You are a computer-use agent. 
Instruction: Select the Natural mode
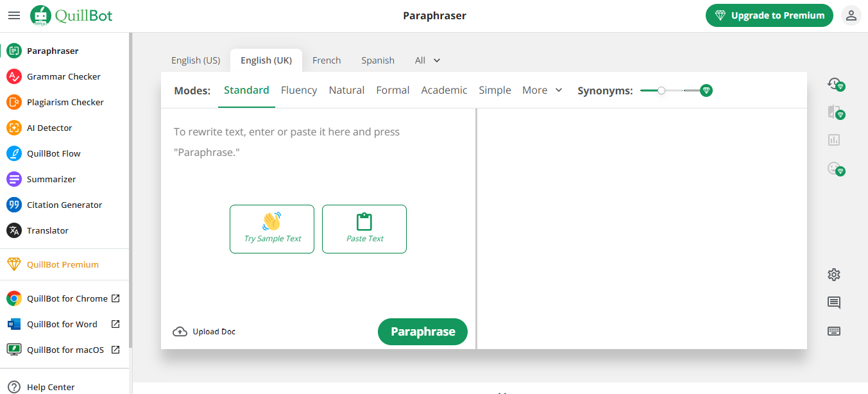pos(346,90)
